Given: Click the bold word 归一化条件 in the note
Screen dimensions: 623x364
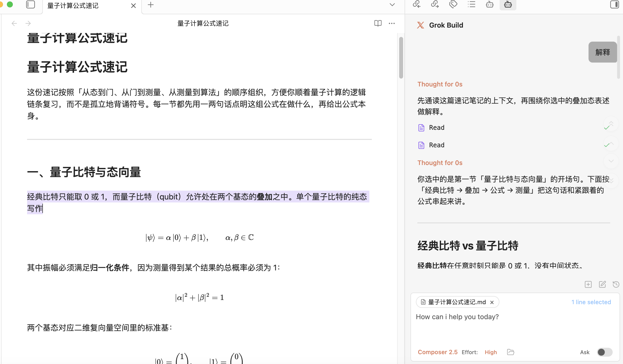Looking at the screenshot, I should pyautogui.click(x=110, y=267).
